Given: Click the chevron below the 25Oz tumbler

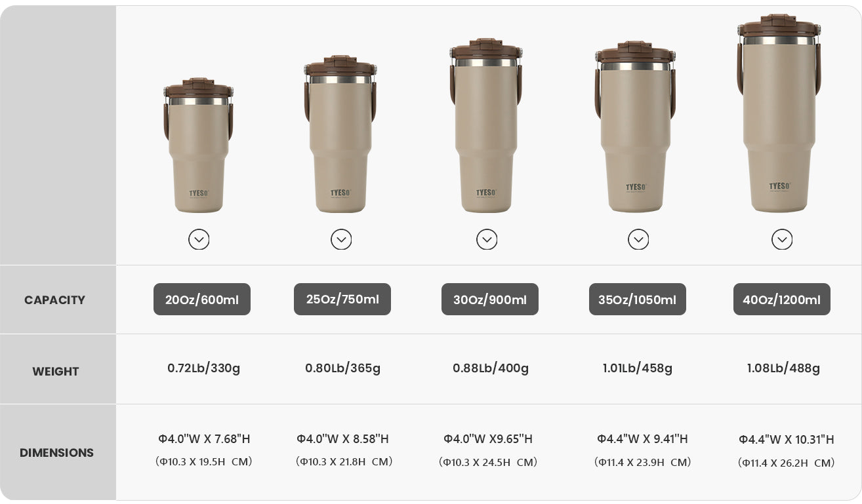Looking at the screenshot, I should [341, 239].
